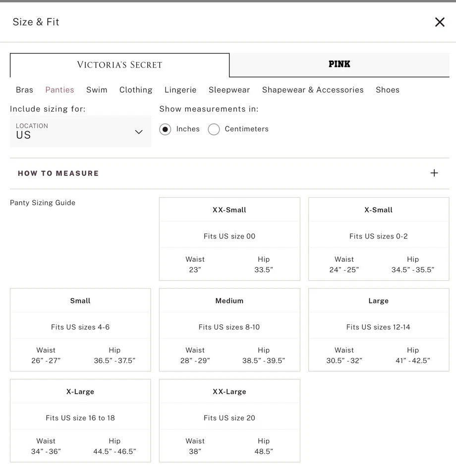Click the Show measurements in label

pos(209,109)
